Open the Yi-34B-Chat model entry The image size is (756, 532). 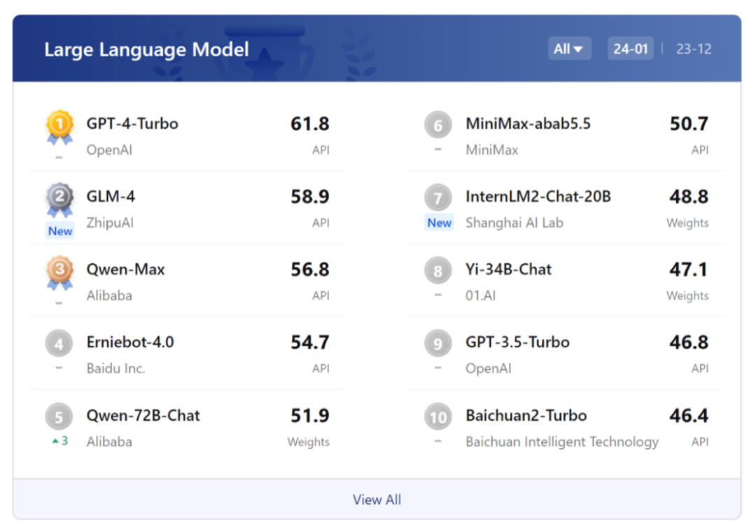point(508,269)
